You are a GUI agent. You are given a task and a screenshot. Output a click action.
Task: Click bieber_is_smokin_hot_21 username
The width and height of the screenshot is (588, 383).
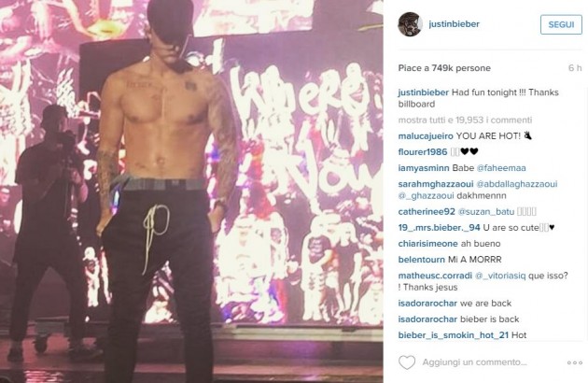[x=453, y=335]
